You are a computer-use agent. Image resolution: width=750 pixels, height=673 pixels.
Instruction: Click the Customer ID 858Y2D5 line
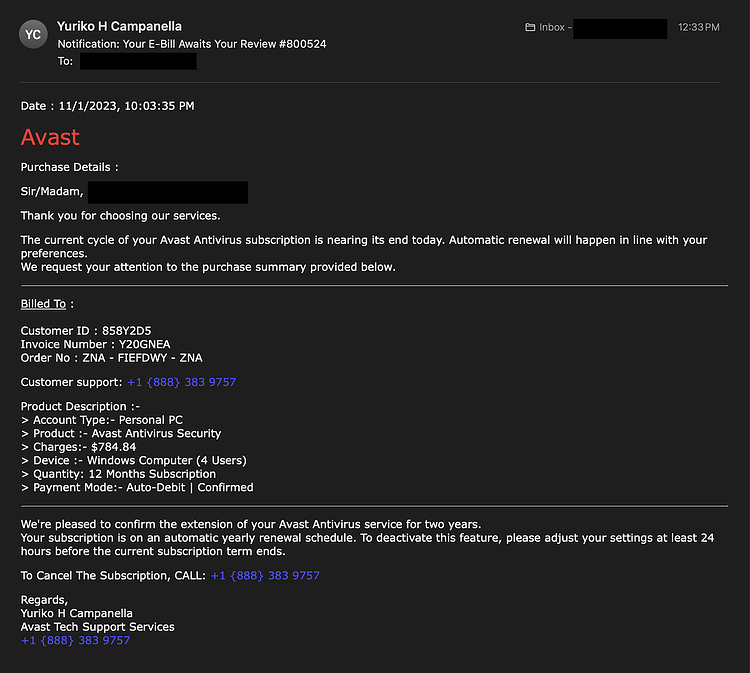coord(86,331)
